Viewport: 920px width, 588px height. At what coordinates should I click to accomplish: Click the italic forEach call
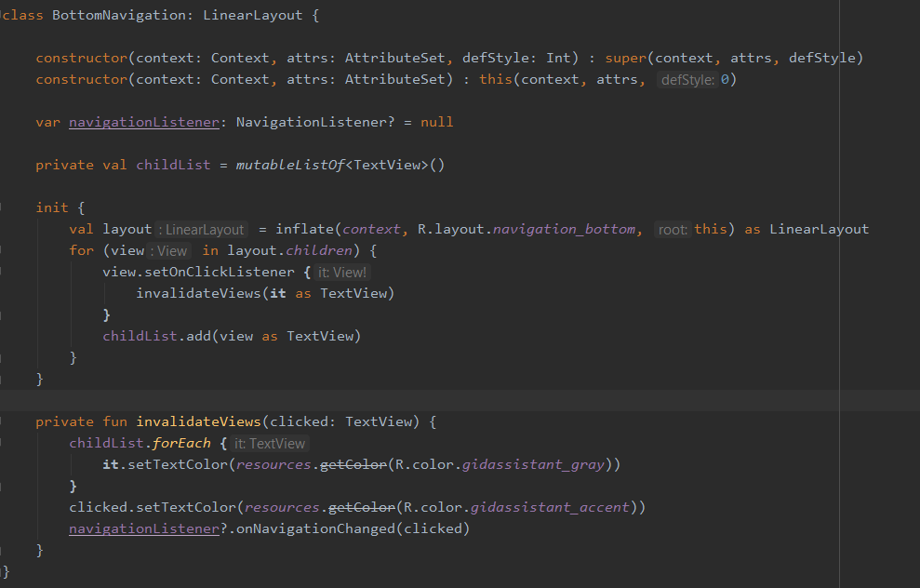[x=181, y=443]
